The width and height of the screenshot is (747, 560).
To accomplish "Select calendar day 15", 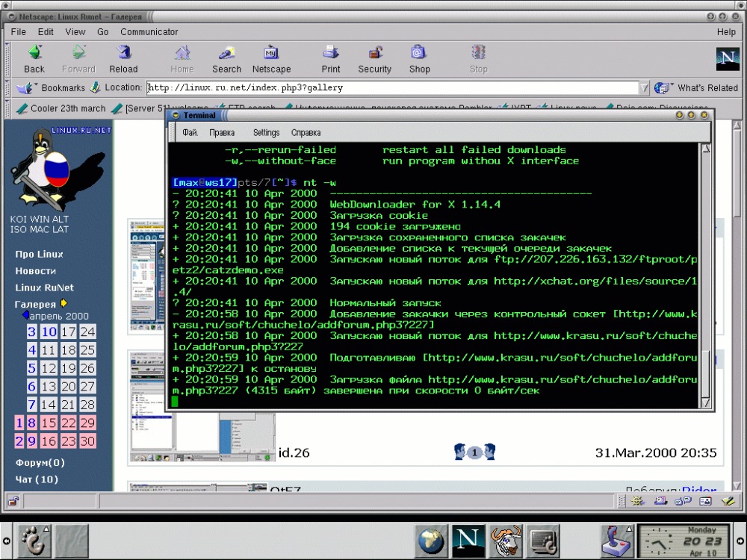I will 49,423.
